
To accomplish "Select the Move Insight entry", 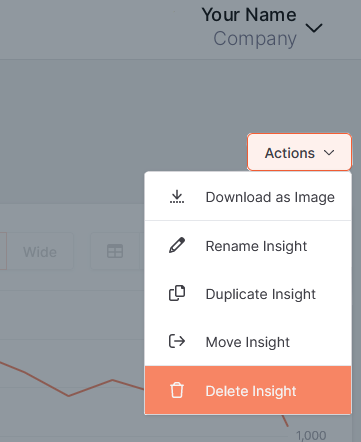I will point(248,342).
